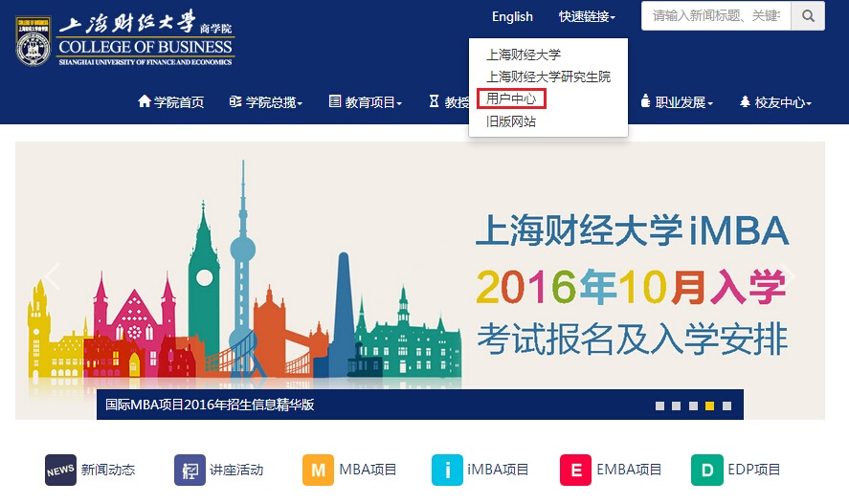Viewport: 849px width, 504px height.
Task: Open 国际MBA项目2016年招生信息精华版 caption link
Action: coord(210,405)
